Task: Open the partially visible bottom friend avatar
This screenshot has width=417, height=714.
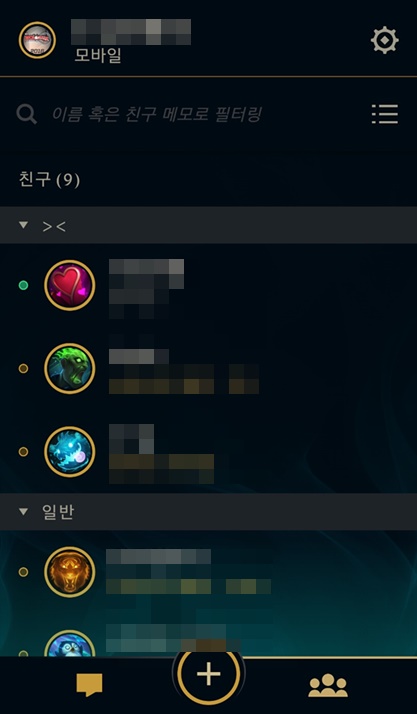Action: coord(70,643)
